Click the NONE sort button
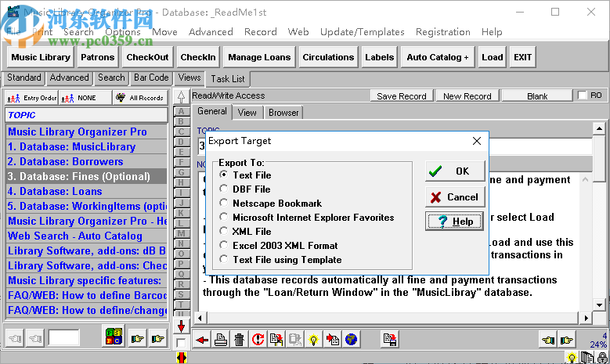Screen dimensions: 610x364 coord(85,98)
